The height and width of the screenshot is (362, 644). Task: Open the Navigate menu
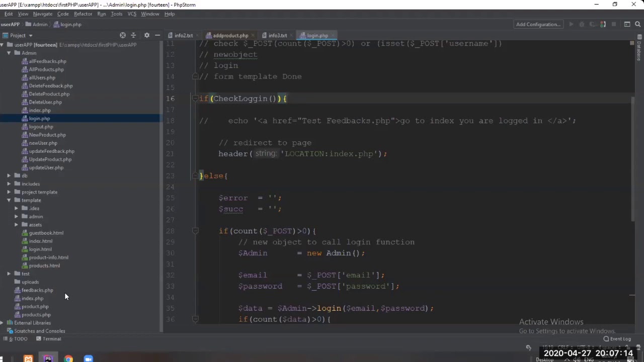point(43,14)
